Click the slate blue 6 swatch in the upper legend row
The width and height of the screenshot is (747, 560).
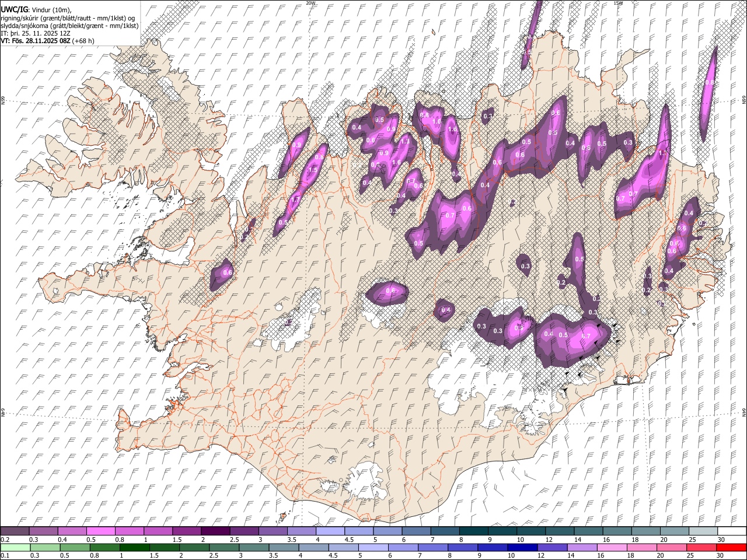click(x=416, y=531)
